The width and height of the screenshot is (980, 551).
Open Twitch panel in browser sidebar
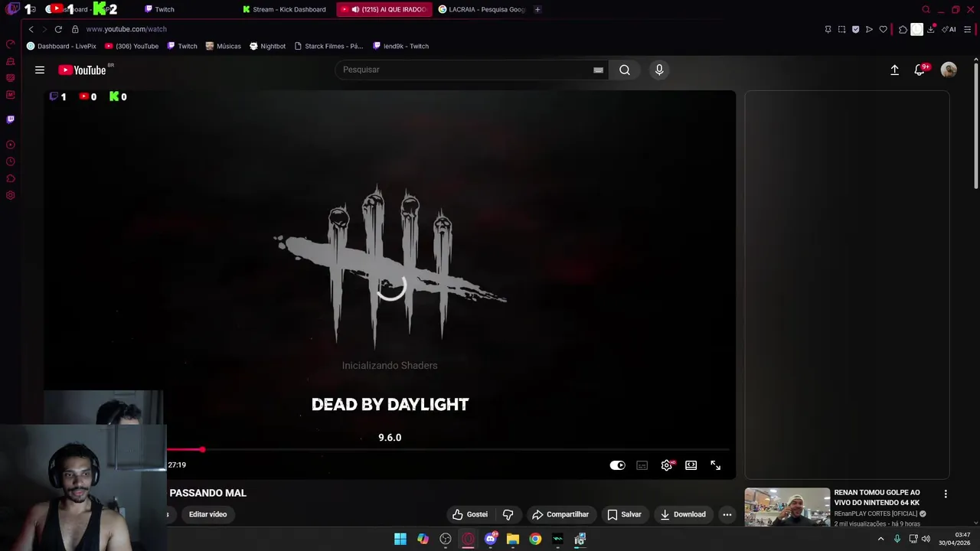click(10, 119)
